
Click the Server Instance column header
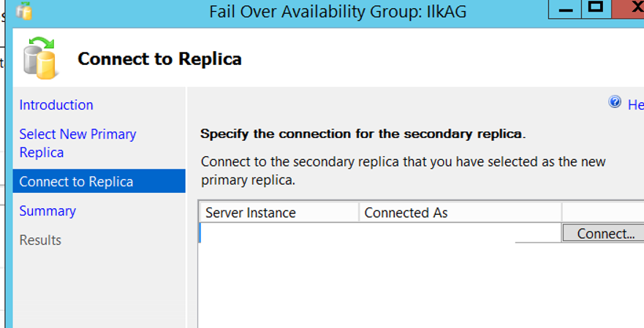[x=279, y=213]
